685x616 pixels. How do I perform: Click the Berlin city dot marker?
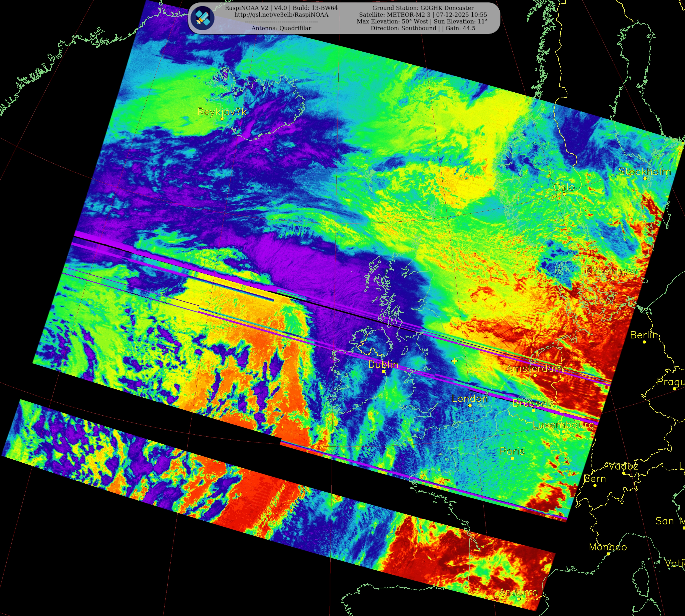tap(644, 342)
